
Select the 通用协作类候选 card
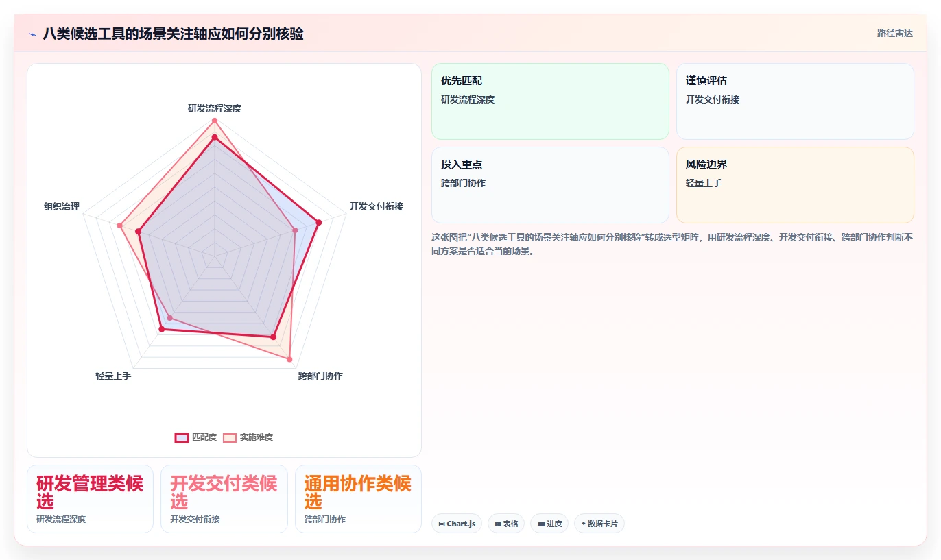click(x=358, y=499)
